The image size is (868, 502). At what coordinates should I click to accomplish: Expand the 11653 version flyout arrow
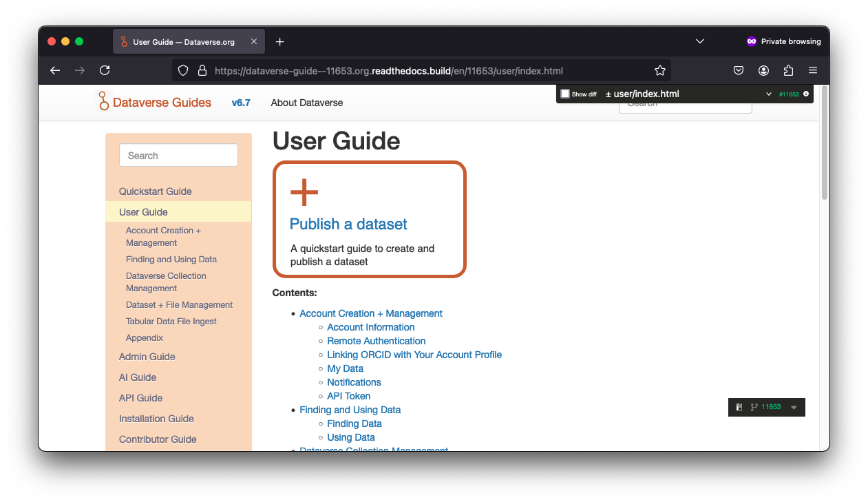(794, 408)
